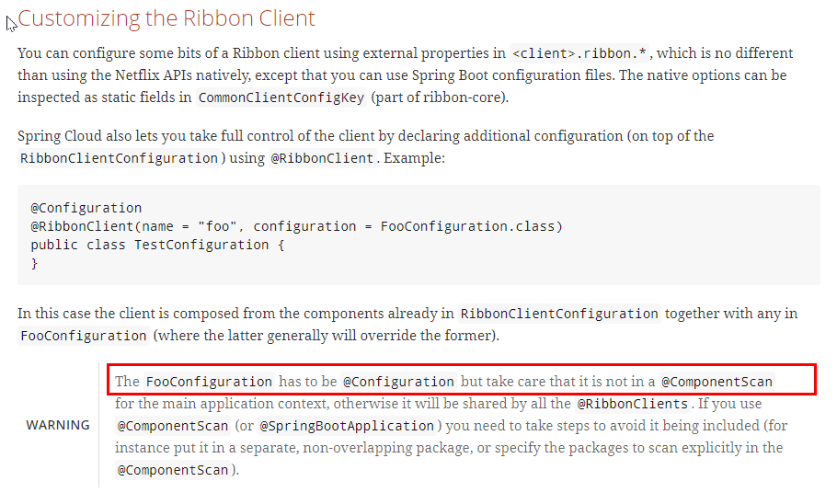
Task: Click 'RibbonClientConfiguration' code before '@RibbonClient'
Action: coord(119,158)
